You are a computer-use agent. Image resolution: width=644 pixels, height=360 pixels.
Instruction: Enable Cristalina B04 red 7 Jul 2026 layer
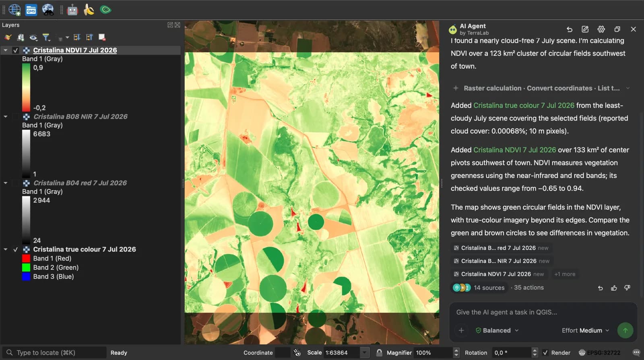click(x=16, y=183)
